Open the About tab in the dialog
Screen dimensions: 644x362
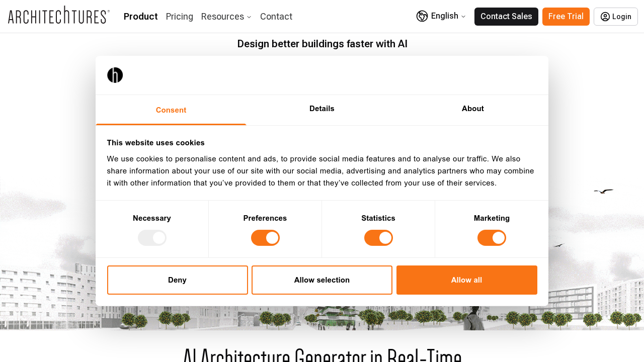(x=472, y=110)
